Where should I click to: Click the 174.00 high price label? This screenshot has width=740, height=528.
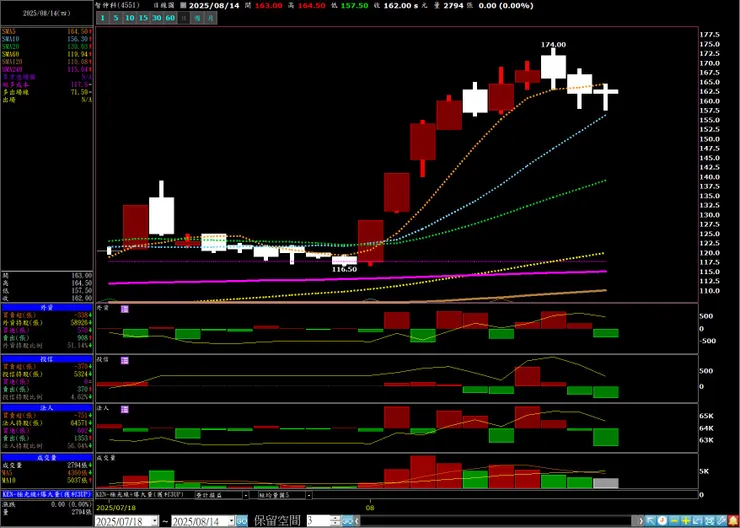(x=553, y=44)
